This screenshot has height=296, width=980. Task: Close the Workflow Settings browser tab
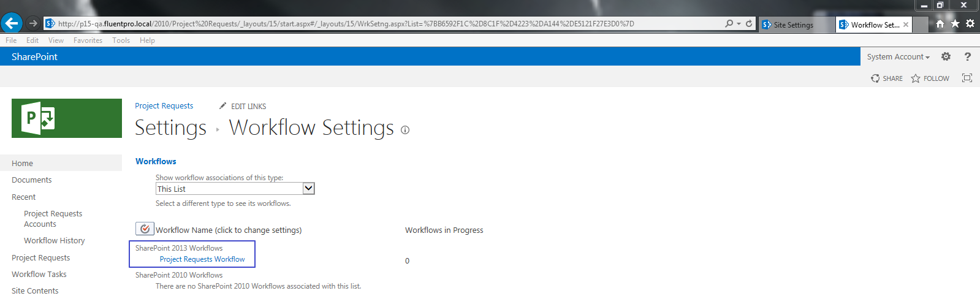tap(906, 25)
